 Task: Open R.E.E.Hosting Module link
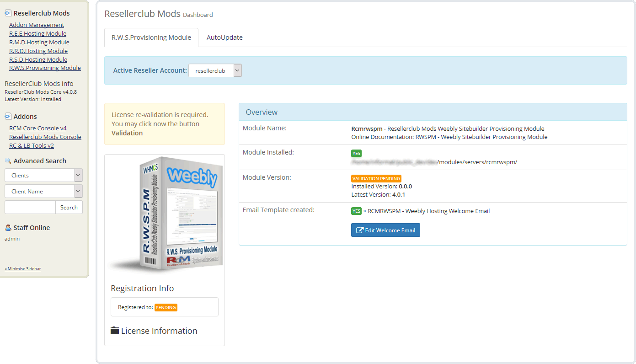coord(37,33)
